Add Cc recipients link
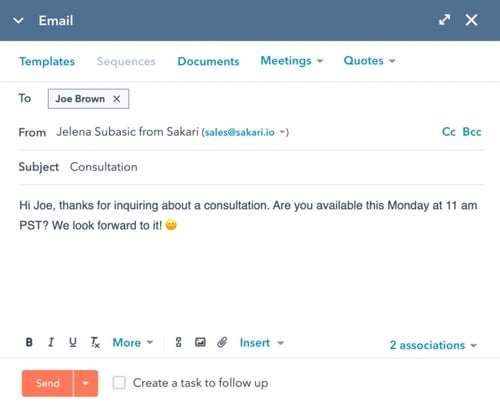The width and height of the screenshot is (500, 406). [x=449, y=132]
